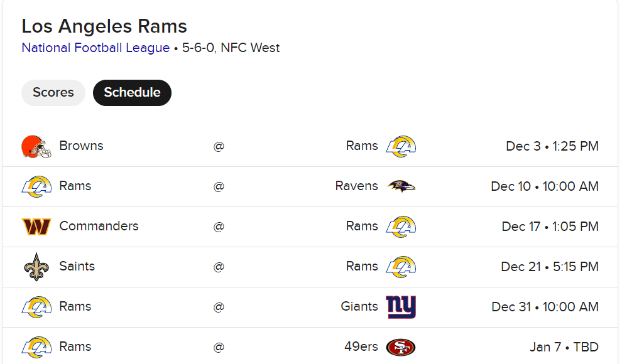Click Rams logo in the 49ers game row
The image size is (622, 364).
(36, 347)
